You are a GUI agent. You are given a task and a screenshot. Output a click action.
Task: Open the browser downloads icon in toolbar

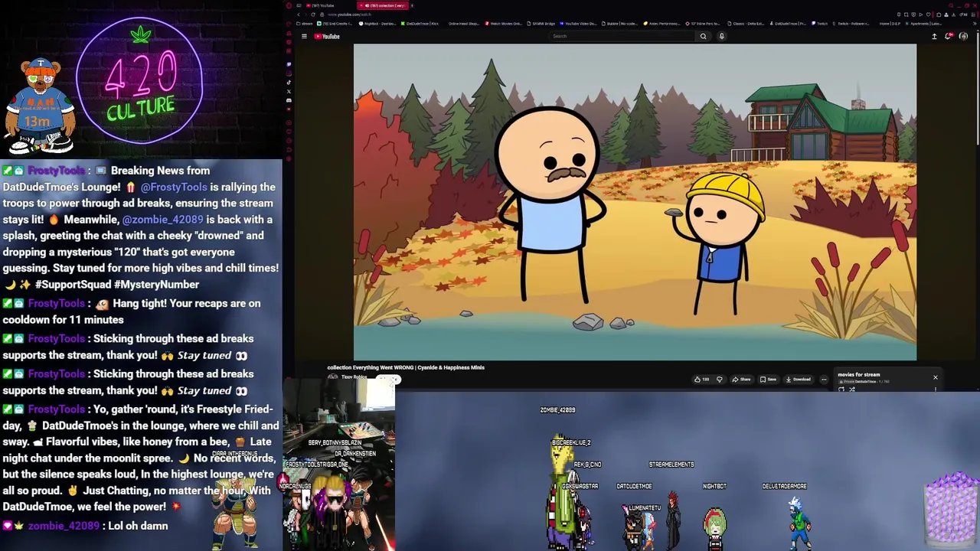pyautogui.click(x=953, y=15)
